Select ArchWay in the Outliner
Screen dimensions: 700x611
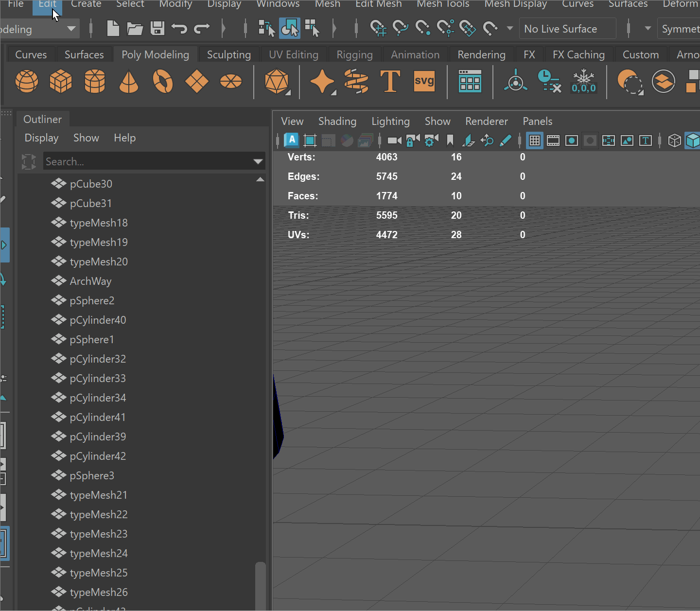(x=90, y=281)
